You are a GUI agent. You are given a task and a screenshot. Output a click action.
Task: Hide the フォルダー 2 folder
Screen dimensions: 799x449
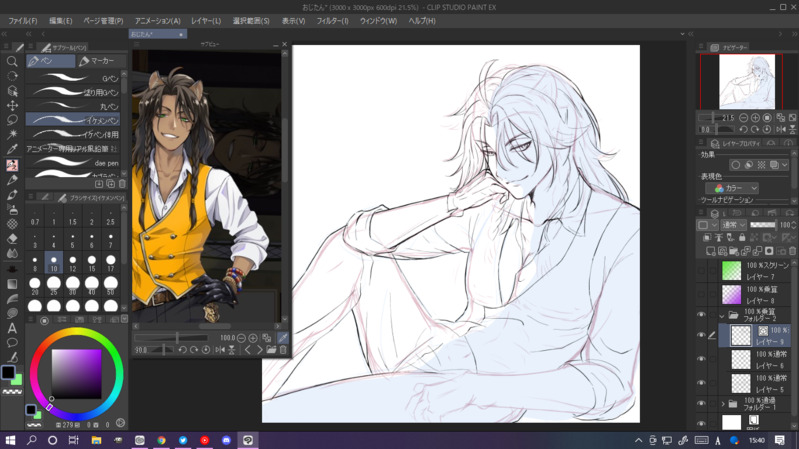[701, 315]
